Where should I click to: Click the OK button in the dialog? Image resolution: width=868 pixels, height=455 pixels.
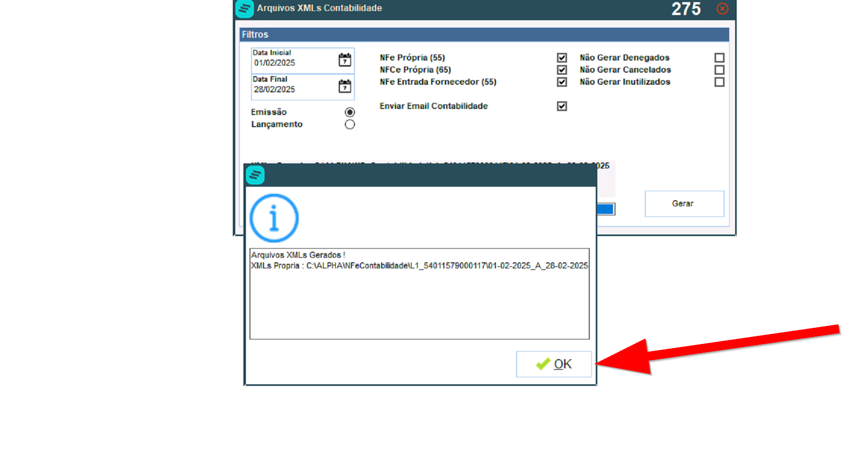click(553, 364)
